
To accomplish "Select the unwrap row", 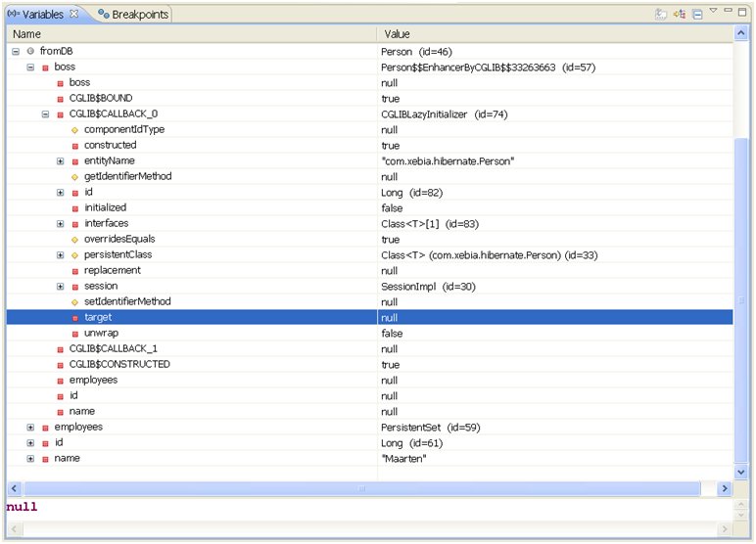I will pos(370,334).
